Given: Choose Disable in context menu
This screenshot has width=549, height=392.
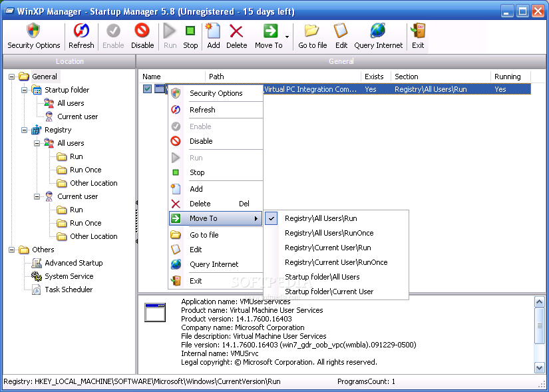Looking at the screenshot, I should pos(216,141).
